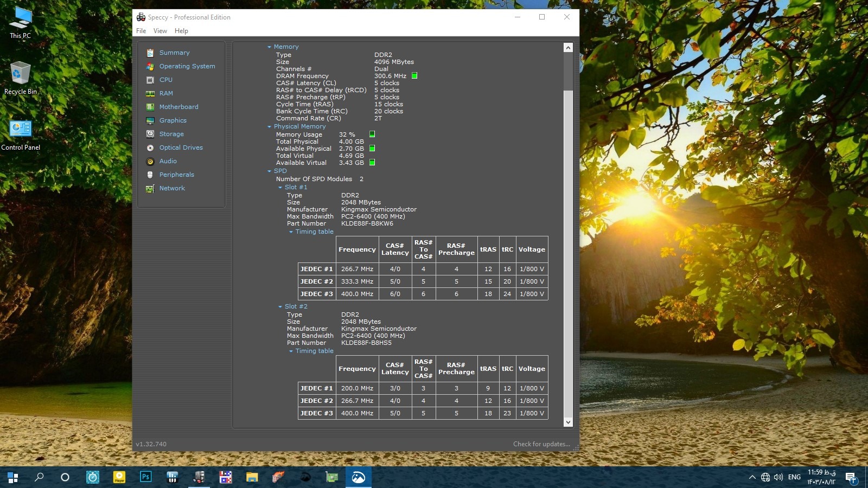Screen dimensions: 868x488
Task: Select the Motherboard icon in sidebar
Action: coord(150,107)
